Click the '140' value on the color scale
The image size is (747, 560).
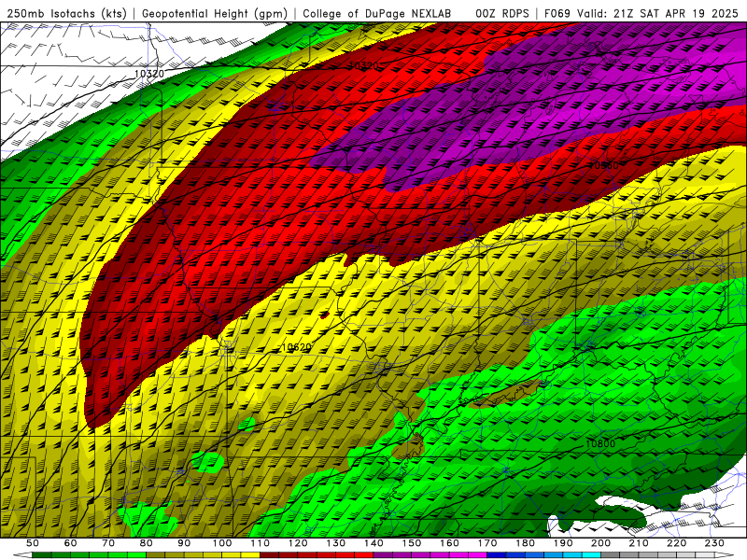(373, 543)
